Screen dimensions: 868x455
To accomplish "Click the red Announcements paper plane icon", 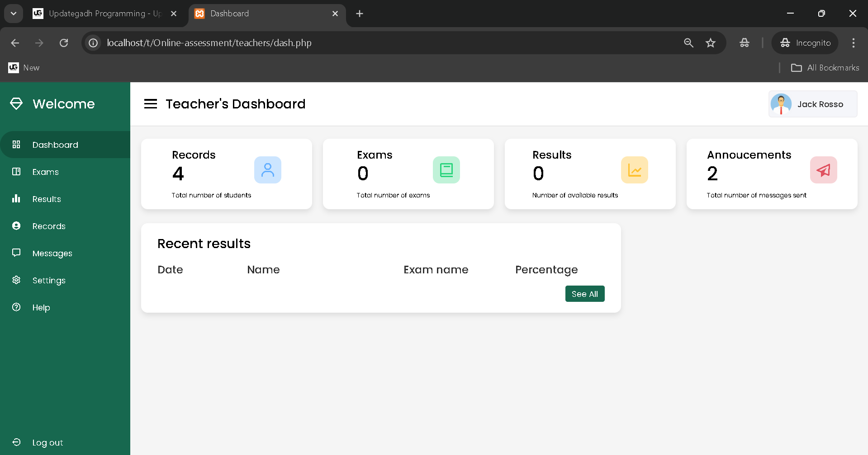I will (x=823, y=170).
